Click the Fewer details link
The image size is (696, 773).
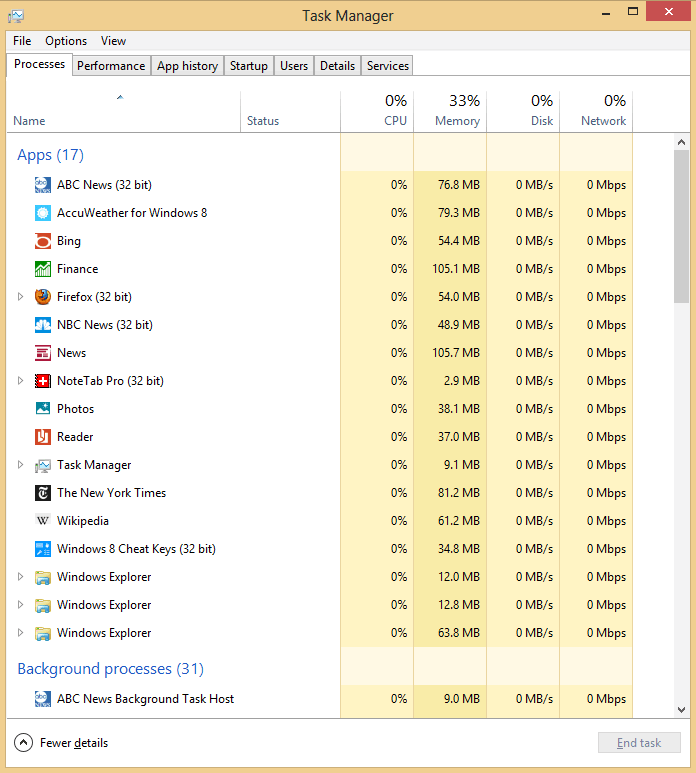74,743
